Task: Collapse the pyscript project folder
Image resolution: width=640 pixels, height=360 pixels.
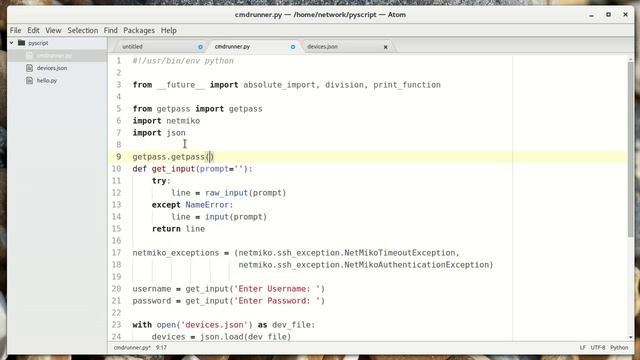Action: (x=11, y=43)
